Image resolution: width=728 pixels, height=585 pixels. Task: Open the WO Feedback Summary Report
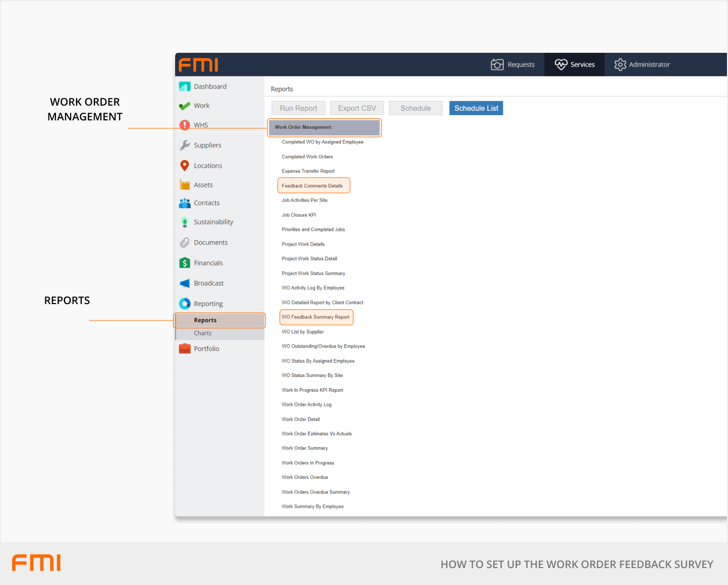click(x=315, y=317)
